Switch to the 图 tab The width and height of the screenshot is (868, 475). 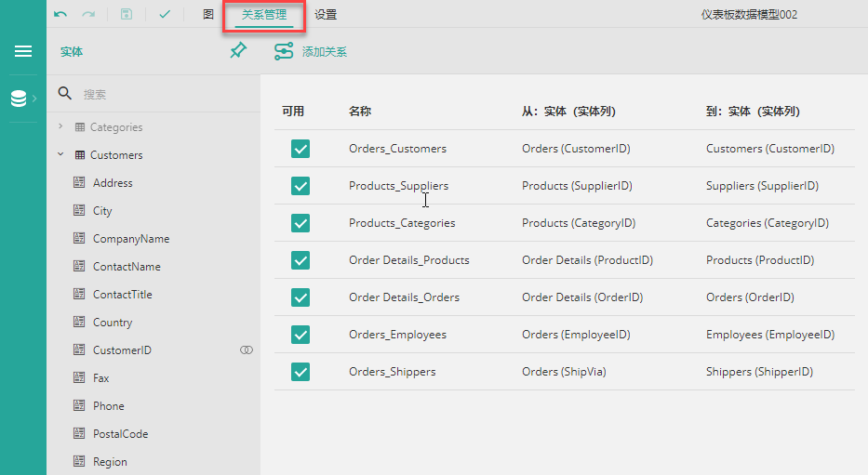[208, 14]
